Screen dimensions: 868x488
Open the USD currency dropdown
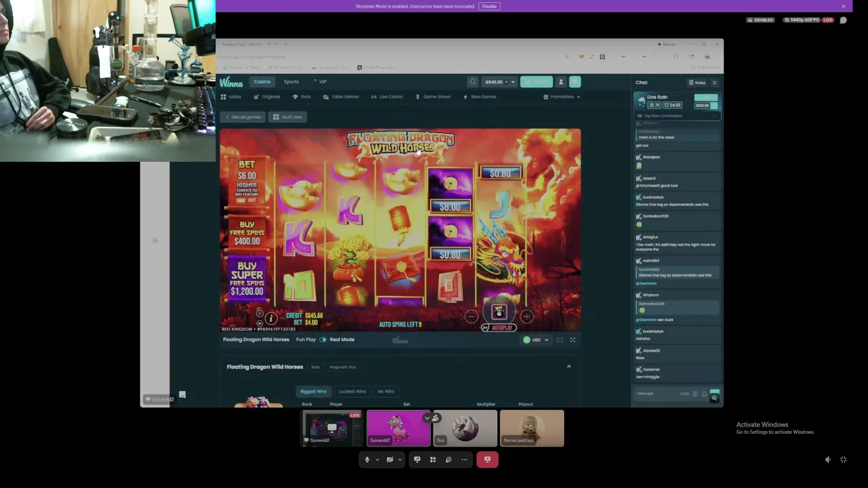(x=536, y=340)
